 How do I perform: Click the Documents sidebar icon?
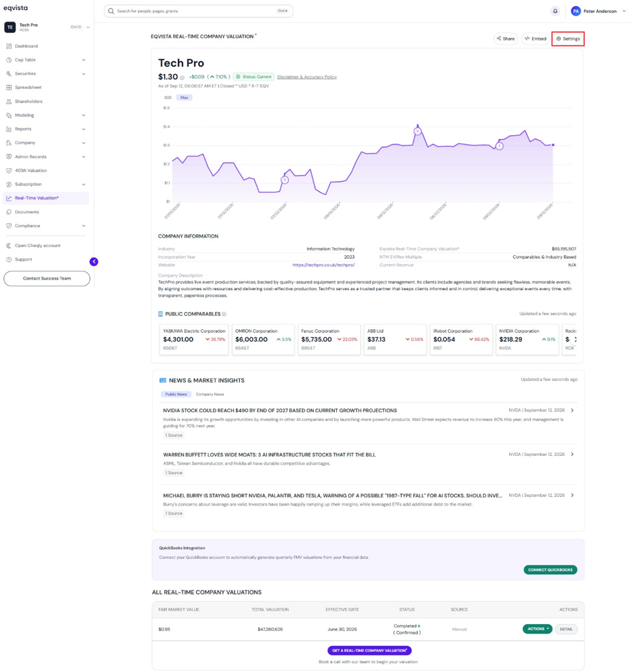[9, 212]
